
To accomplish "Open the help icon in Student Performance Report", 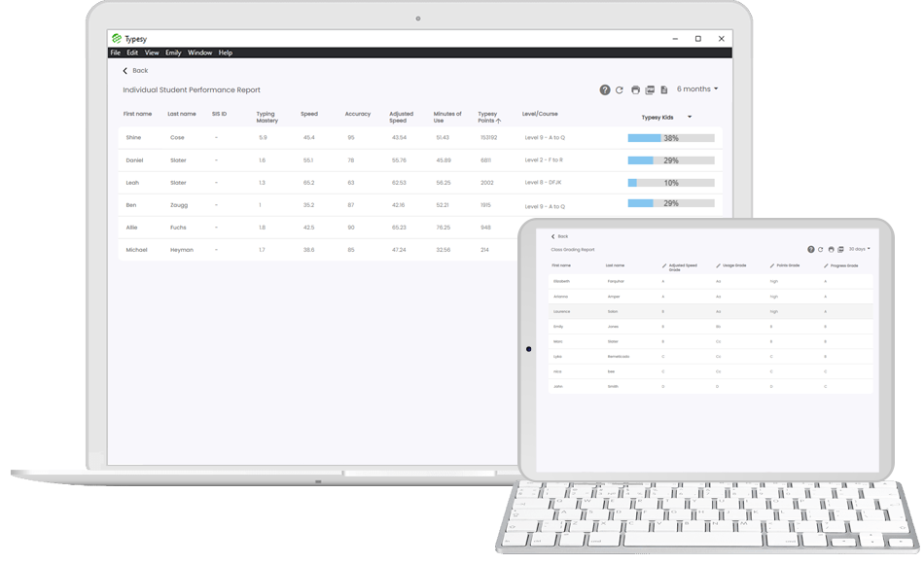I will click(x=605, y=90).
